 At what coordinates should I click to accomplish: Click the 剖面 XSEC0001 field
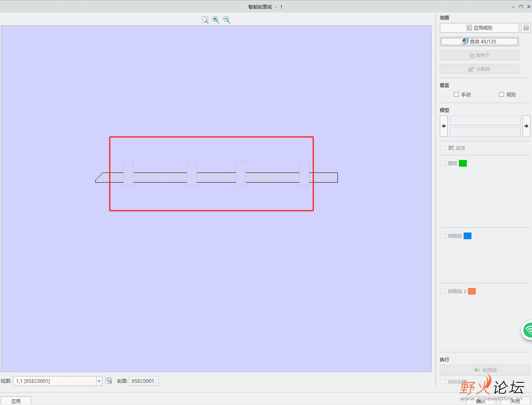(143, 381)
